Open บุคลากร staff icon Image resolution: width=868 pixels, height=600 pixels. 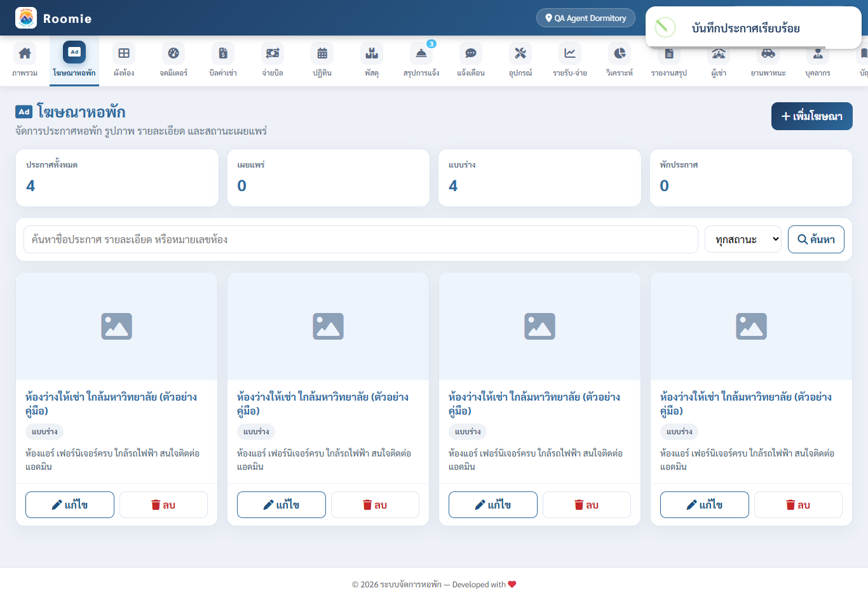point(818,53)
